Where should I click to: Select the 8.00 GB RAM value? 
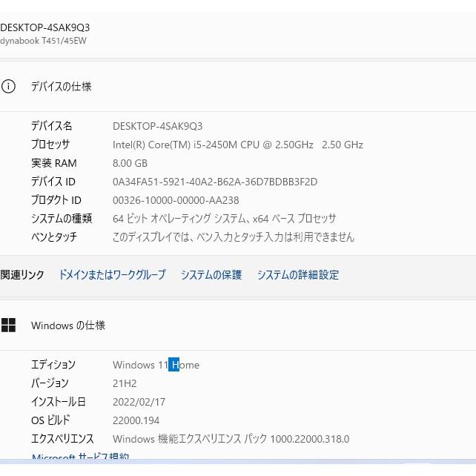pos(130,163)
